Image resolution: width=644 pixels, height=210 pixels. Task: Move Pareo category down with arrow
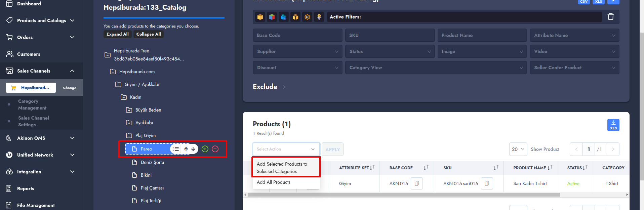193,149
